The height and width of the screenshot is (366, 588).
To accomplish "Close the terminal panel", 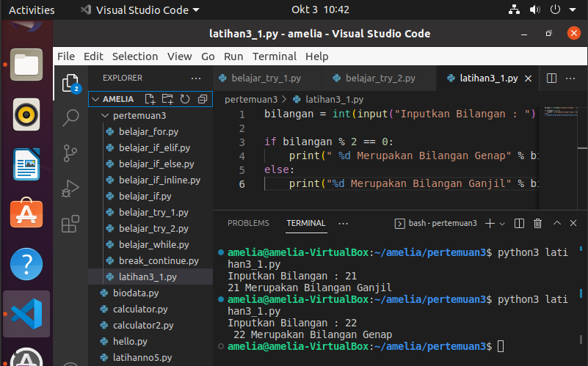I will point(573,223).
